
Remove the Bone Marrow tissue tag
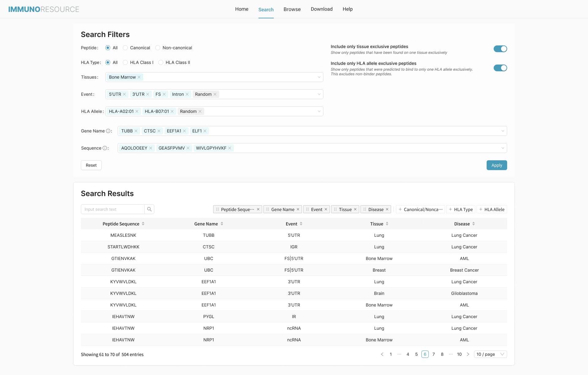click(x=139, y=77)
